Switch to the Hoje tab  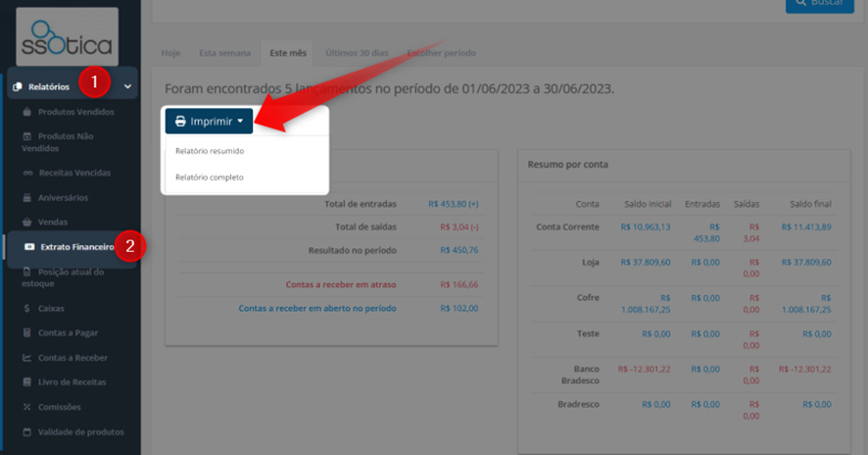tap(170, 53)
